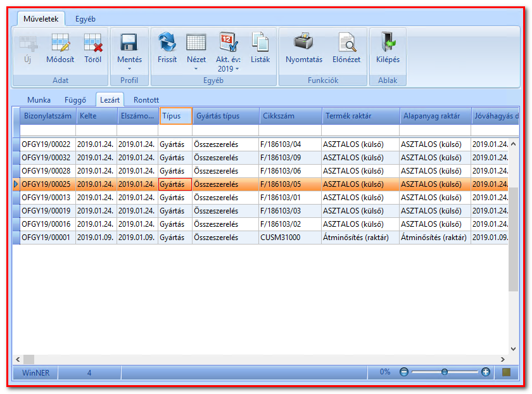
Task: Expand the Nézet dropdown arrow
Action: tap(196, 69)
